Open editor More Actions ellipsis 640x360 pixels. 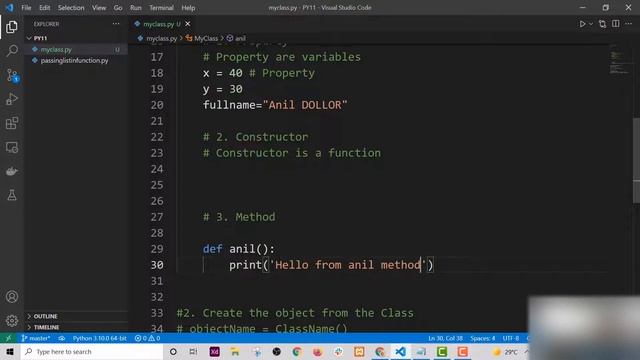(629, 24)
